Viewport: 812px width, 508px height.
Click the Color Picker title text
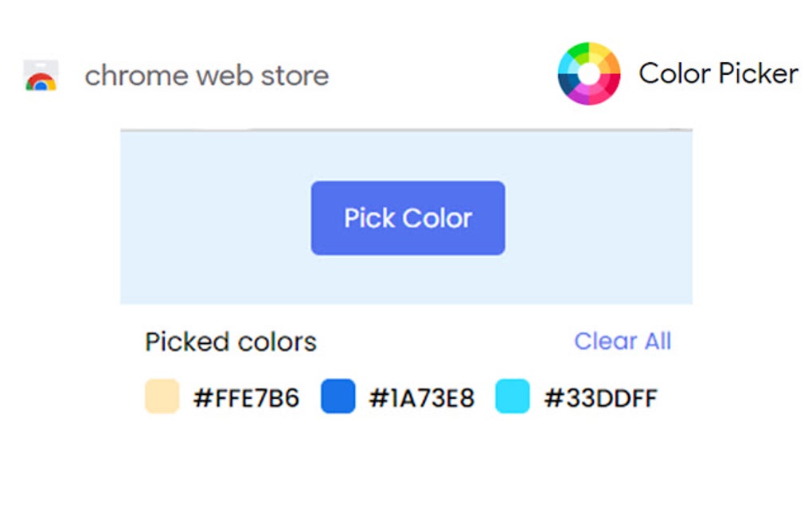[718, 74]
